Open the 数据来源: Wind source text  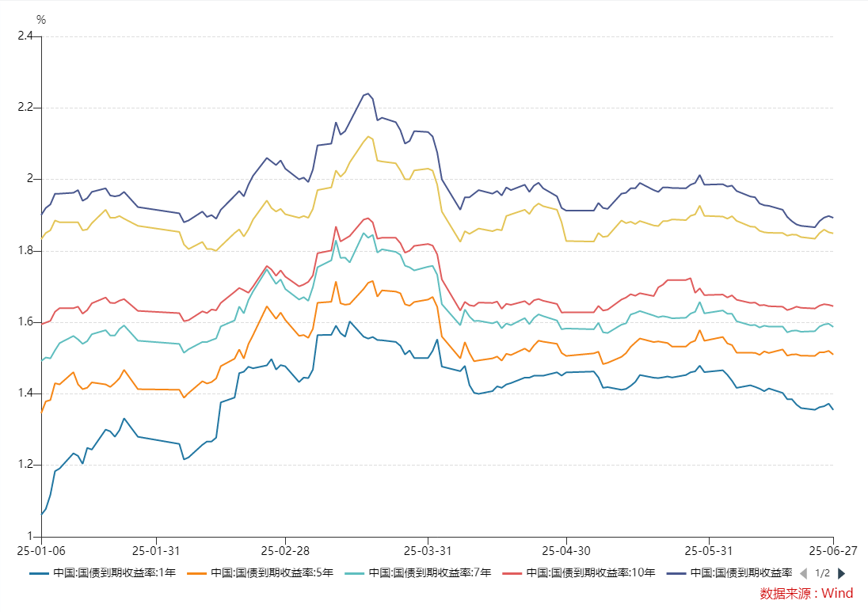coord(806,593)
